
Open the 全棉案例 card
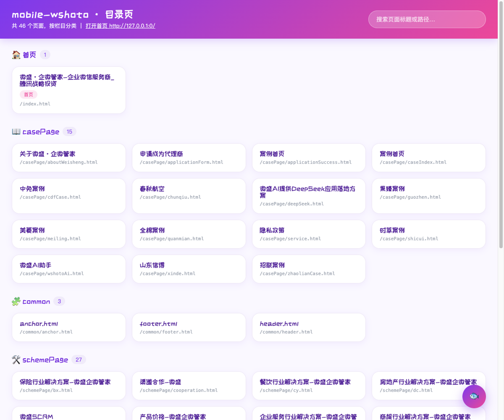[x=189, y=234]
